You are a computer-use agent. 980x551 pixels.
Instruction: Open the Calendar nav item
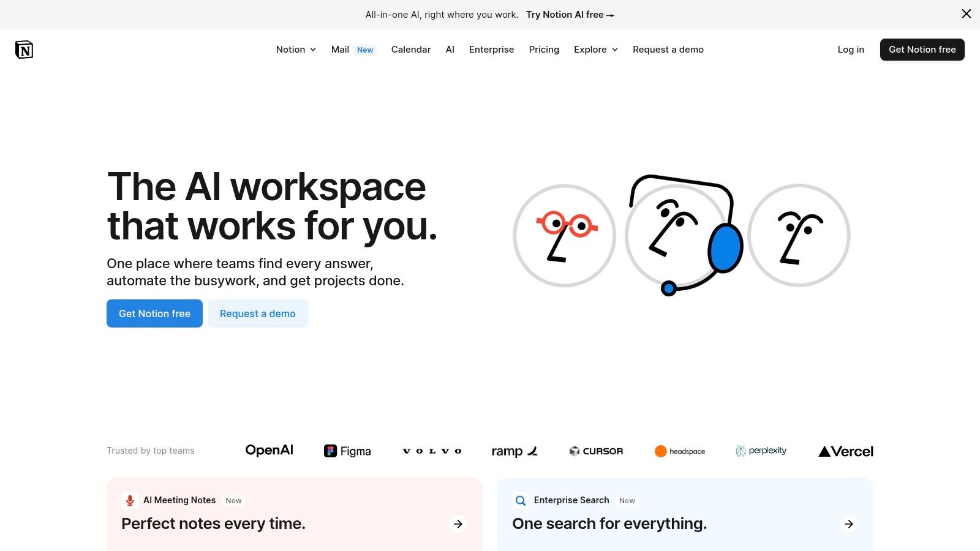coord(411,50)
